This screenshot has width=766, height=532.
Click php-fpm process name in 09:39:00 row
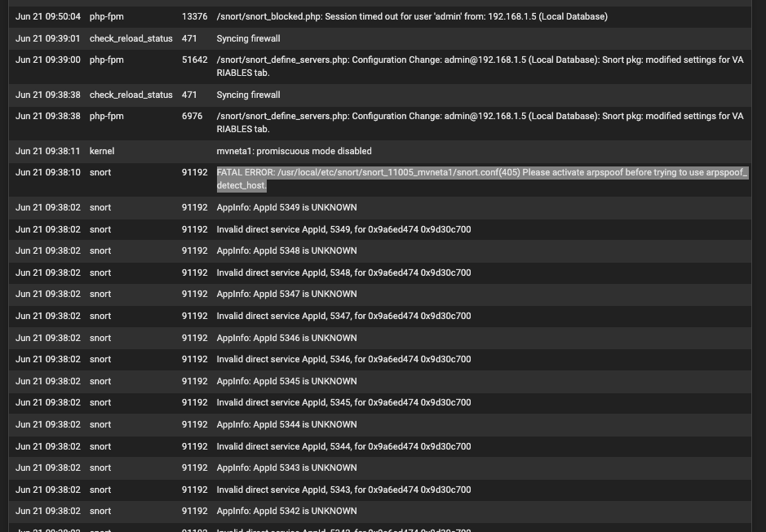pyautogui.click(x=107, y=60)
